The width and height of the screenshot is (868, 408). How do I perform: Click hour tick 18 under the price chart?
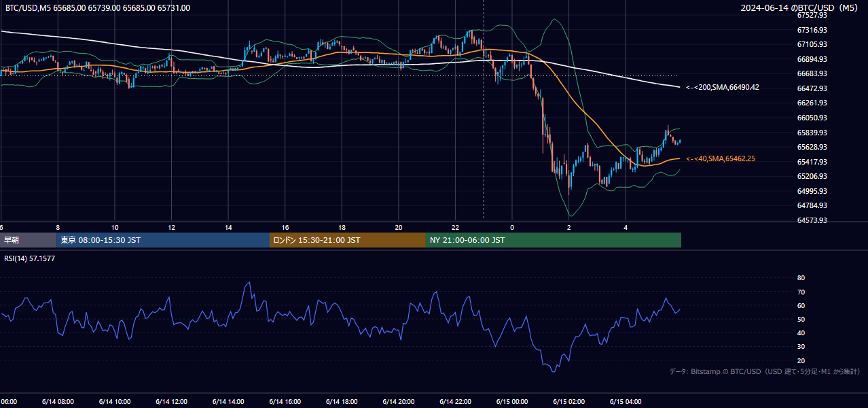pos(342,227)
